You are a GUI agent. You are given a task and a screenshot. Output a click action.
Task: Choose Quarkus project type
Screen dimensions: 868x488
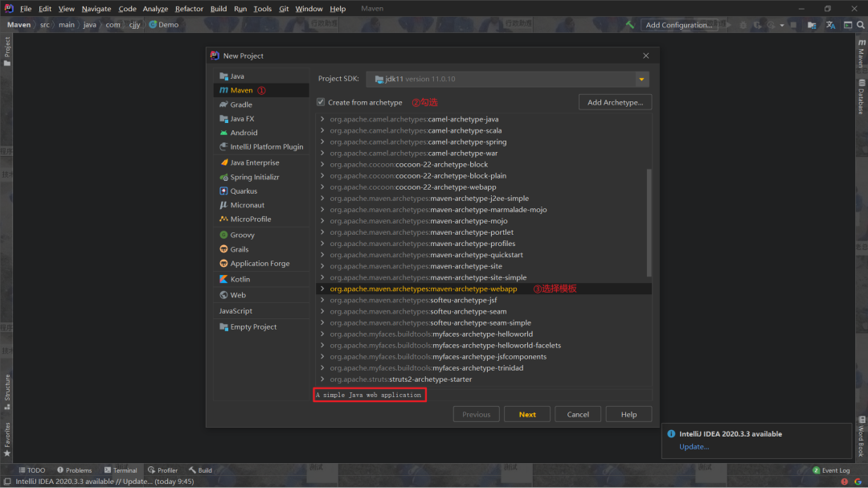(x=260, y=191)
